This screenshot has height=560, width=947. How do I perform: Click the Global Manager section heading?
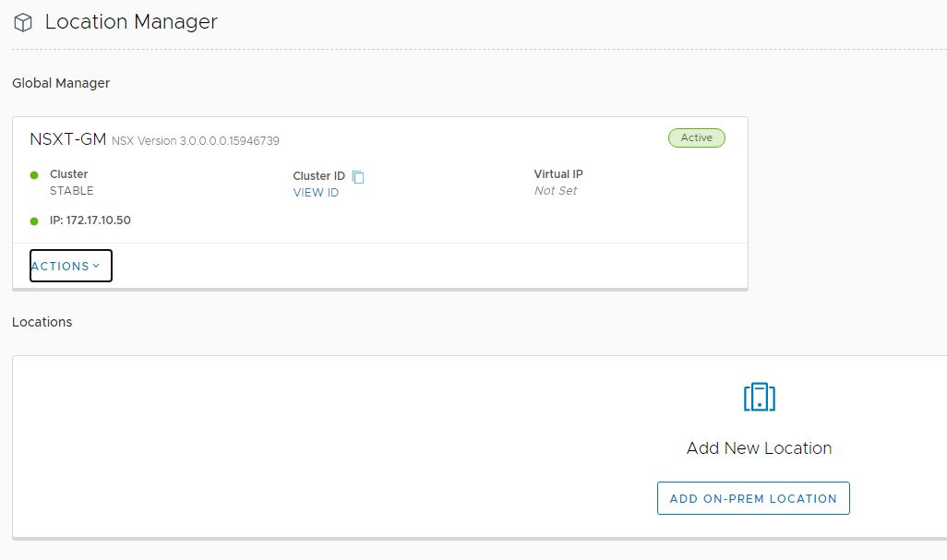[61, 83]
